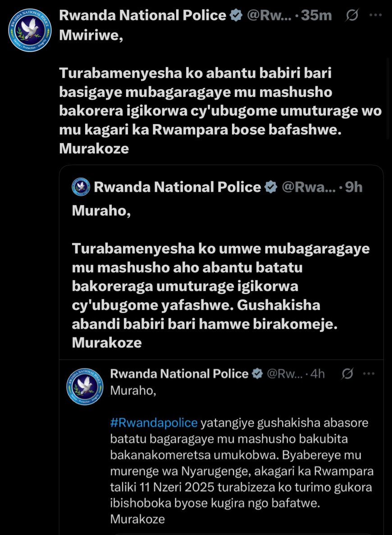Click the Grok icon on the 4h post
Screen dimensions: 392x535
click(347, 374)
